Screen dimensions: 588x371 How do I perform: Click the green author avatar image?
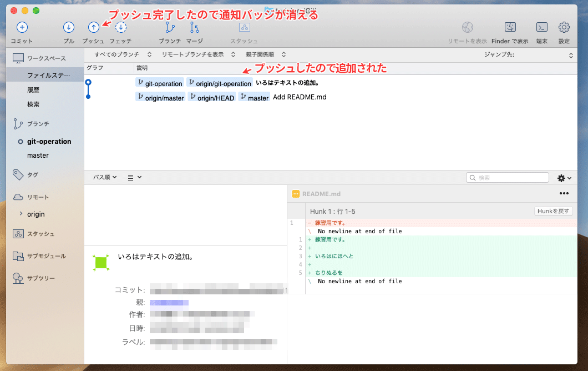pyautogui.click(x=102, y=263)
